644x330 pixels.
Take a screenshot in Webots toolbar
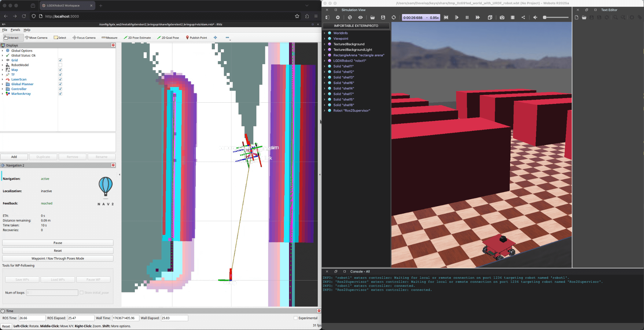point(502,17)
